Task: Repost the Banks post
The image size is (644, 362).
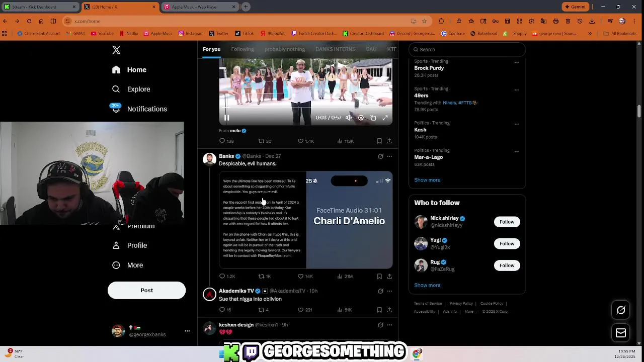Action: coord(265,276)
